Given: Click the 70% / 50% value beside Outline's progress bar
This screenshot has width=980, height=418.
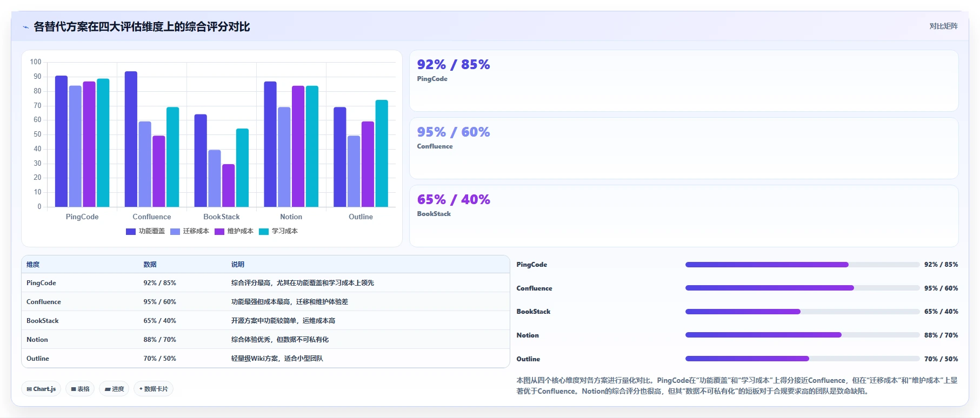Looking at the screenshot, I should pos(941,359).
